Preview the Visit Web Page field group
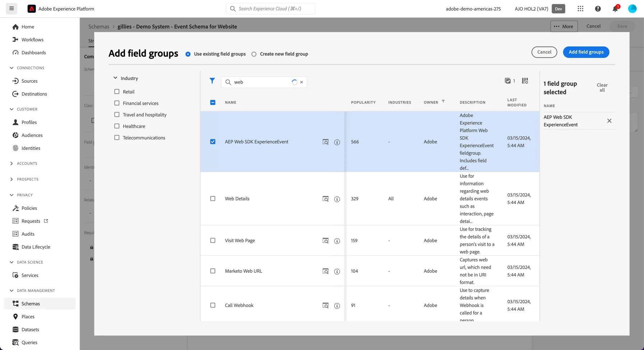Screen dimensions: 644x350 pos(326,241)
